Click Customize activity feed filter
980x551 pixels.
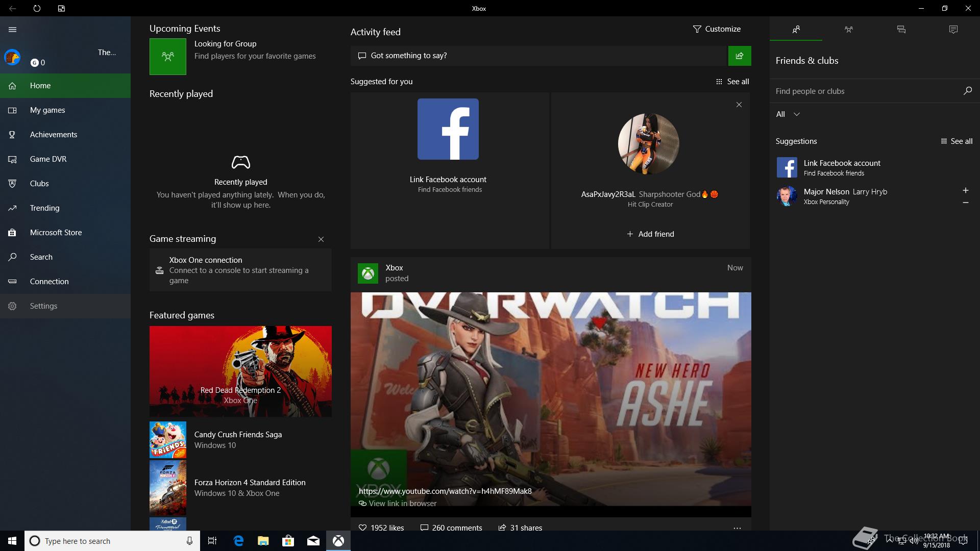coord(717,29)
